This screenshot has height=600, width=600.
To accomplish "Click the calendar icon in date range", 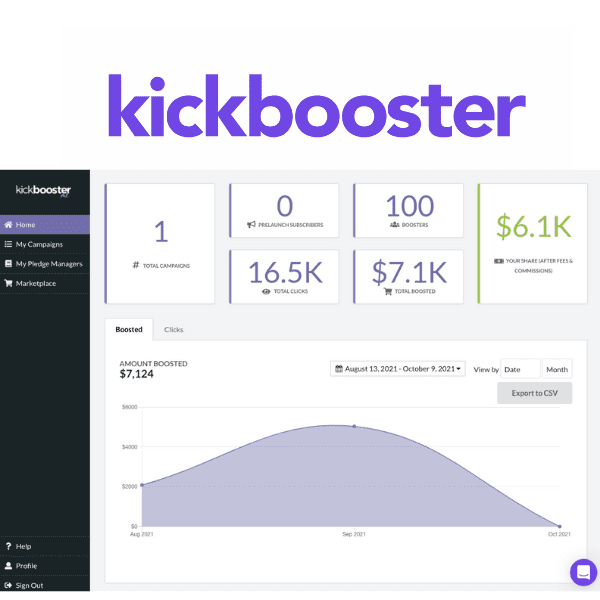I will point(339,369).
